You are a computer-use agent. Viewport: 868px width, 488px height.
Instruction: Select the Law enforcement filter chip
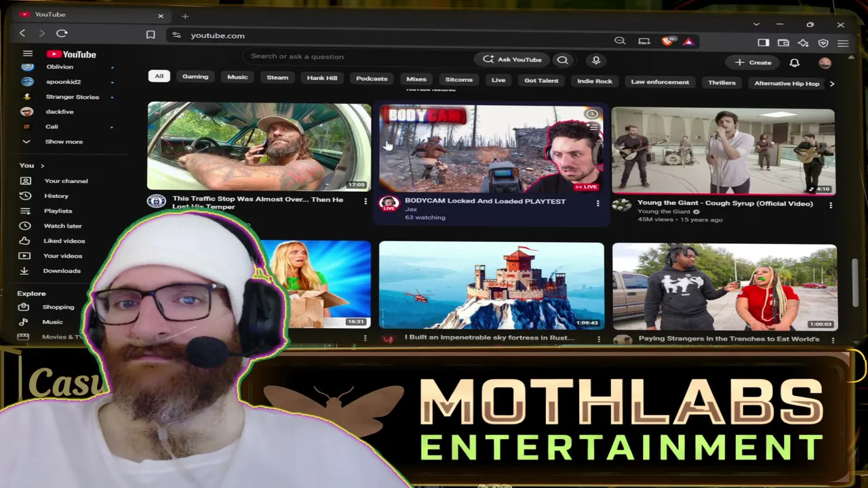coord(660,82)
